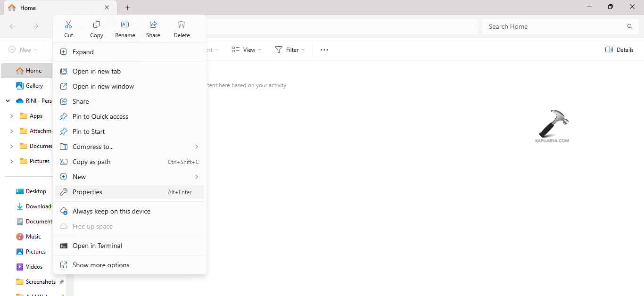Click the search magnifier icon
This screenshot has width=644, height=296.
(629, 26)
